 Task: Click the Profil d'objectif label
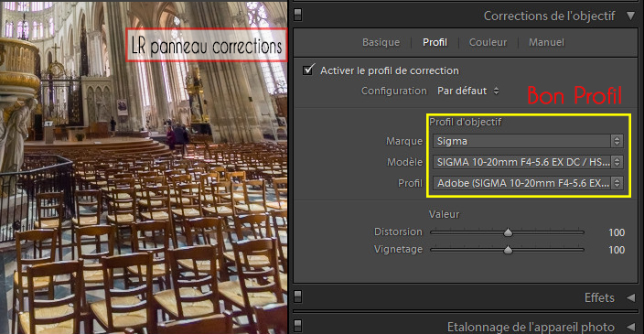click(465, 122)
